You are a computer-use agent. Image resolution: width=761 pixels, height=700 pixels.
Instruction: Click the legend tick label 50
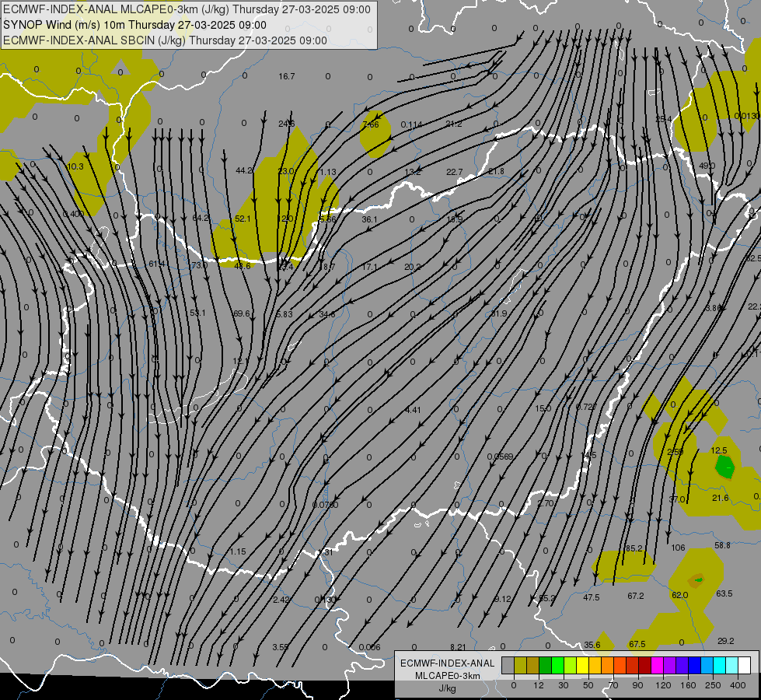(x=588, y=685)
